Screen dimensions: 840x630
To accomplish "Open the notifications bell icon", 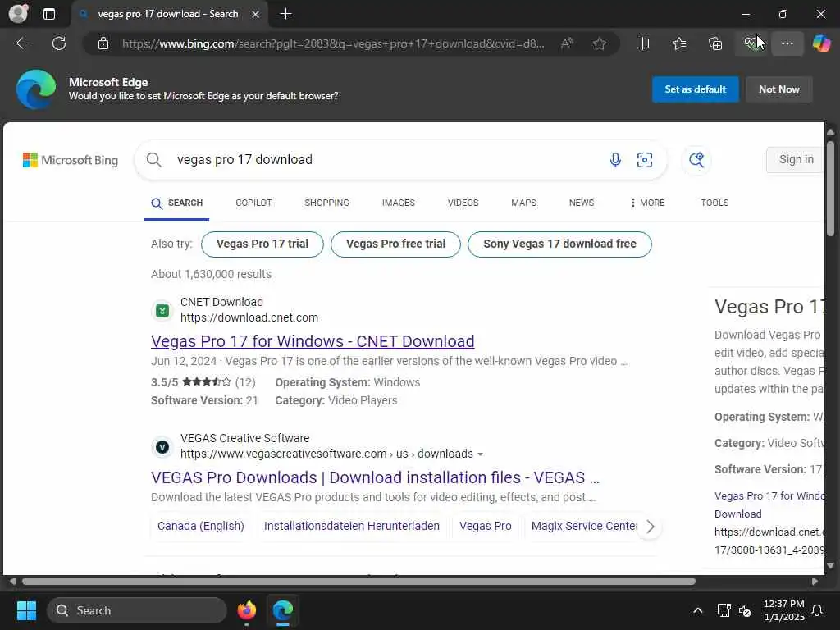I will (817, 610).
